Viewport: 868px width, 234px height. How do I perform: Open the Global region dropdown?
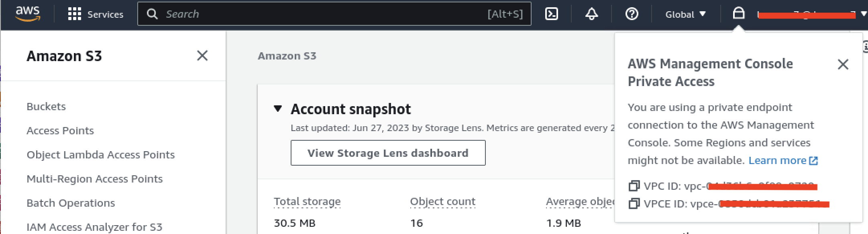pos(685,14)
